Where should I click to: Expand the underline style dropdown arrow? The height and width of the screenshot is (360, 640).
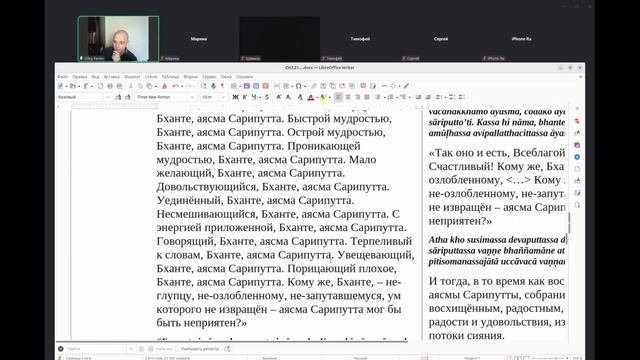click(x=260, y=97)
